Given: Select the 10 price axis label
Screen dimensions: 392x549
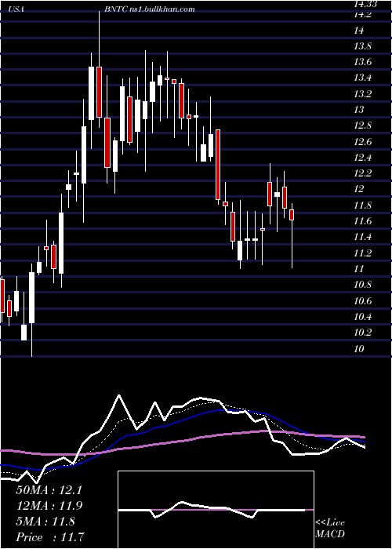Looking at the screenshot, I should click(x=359, y=348).
